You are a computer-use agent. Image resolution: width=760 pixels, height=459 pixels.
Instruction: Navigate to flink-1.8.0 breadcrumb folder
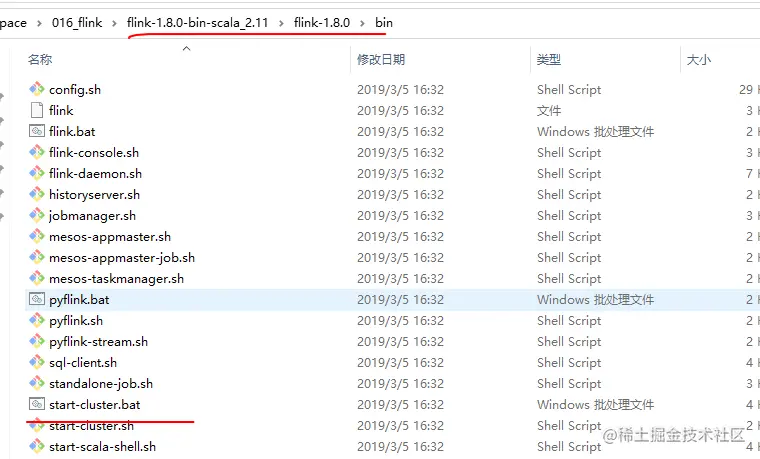[x=322, y=23]
